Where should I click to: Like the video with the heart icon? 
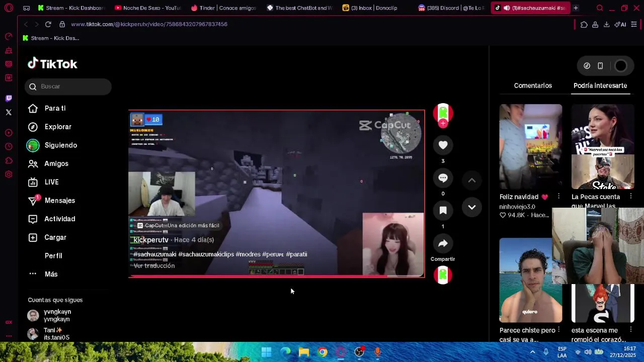click(x=443, y=145)
